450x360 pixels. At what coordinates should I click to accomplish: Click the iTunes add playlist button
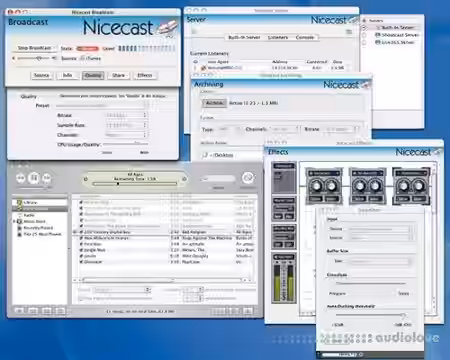point(19,311)
